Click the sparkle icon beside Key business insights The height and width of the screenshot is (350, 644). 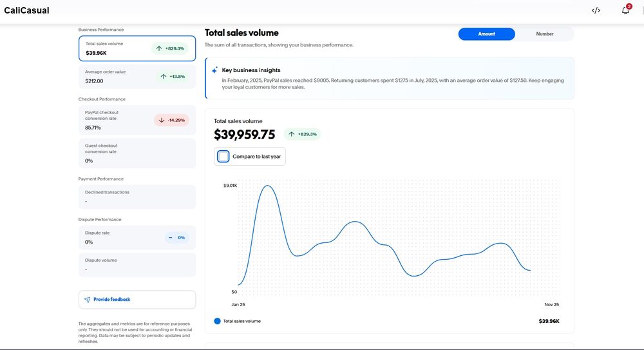(x=214, y=70)
